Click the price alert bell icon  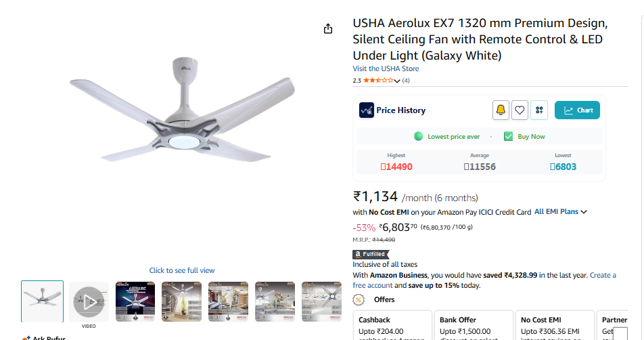pyautogui.click(x=501, y=110)
